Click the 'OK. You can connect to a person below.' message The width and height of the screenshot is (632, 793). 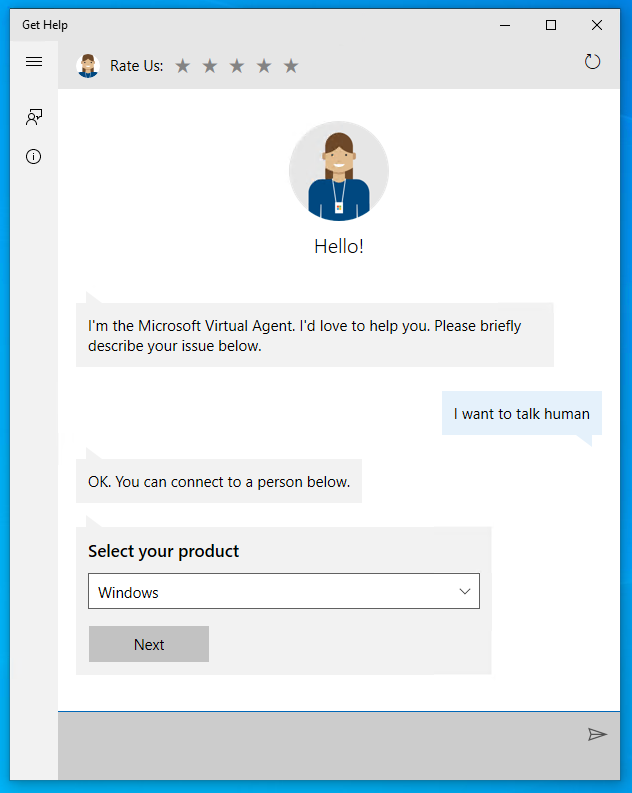[219, 481]
